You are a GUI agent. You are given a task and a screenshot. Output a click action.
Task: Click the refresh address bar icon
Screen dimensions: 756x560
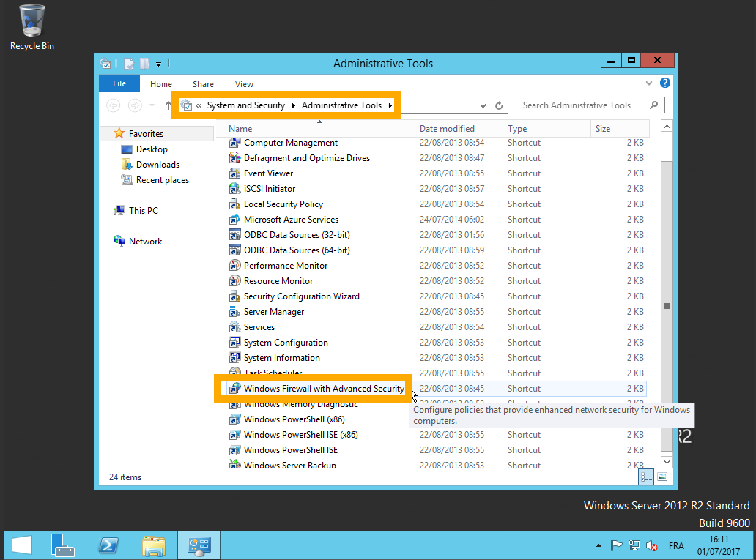(x=499, y=105)
